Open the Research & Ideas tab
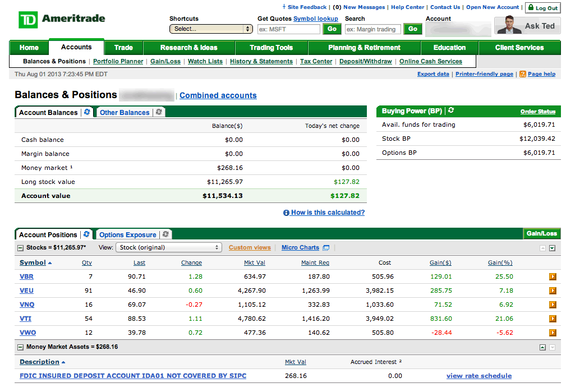The width and height of the screenshot is (566, 392). 189,48
